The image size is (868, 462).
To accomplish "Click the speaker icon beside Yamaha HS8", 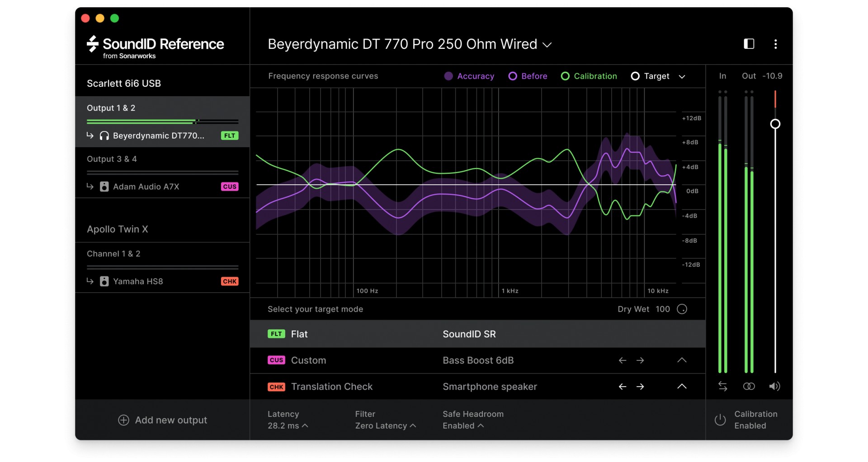I will [104, 281].
